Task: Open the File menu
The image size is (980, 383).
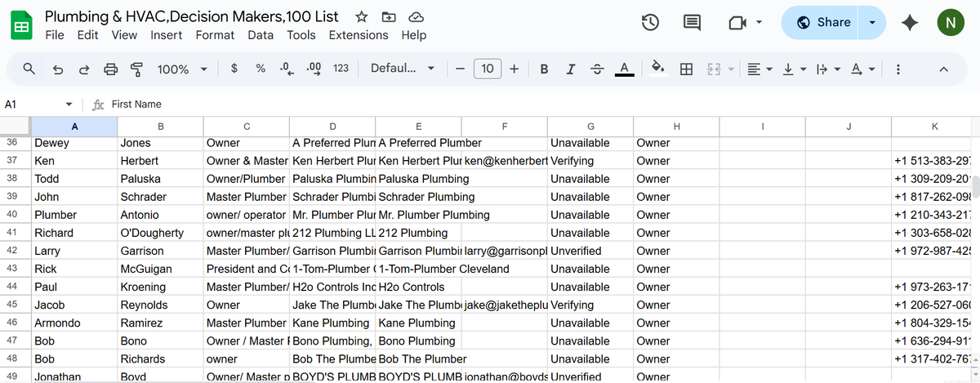Action: (55, 35)
